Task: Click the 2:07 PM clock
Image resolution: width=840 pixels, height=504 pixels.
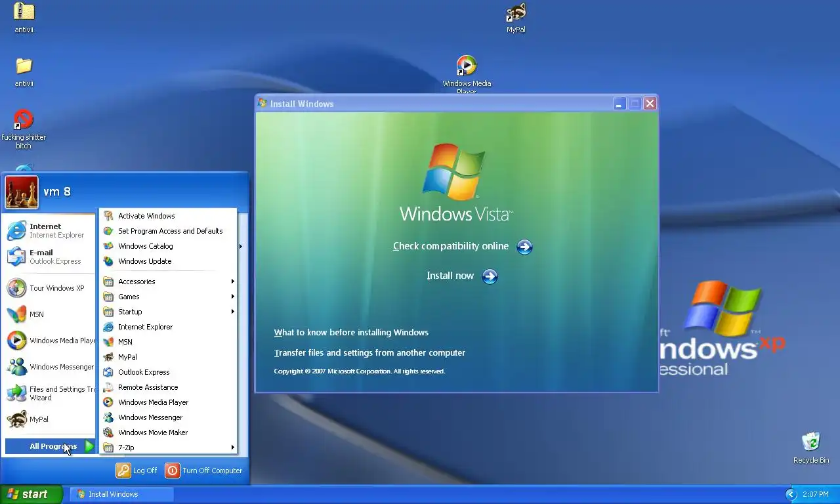Action: (x=816, y=494)
